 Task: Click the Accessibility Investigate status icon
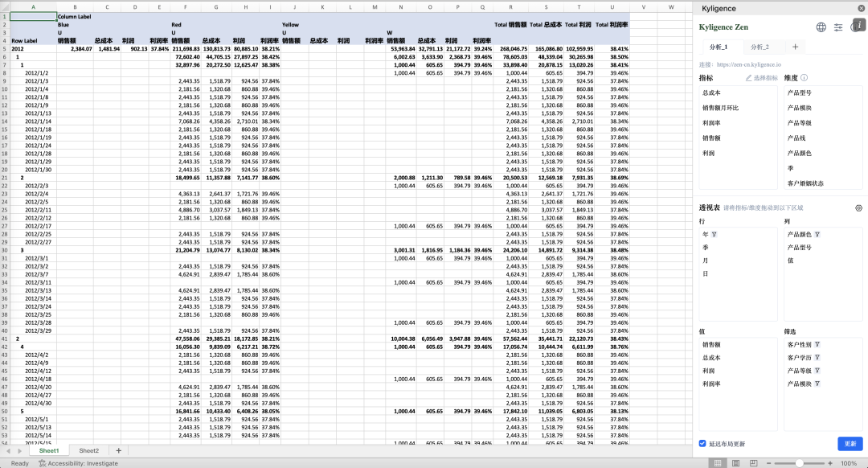click(42, 463)
